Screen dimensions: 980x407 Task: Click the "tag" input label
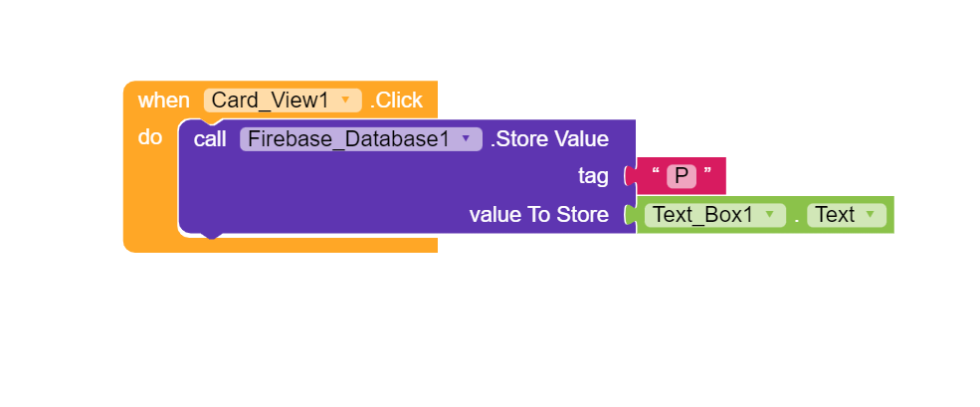593,177
